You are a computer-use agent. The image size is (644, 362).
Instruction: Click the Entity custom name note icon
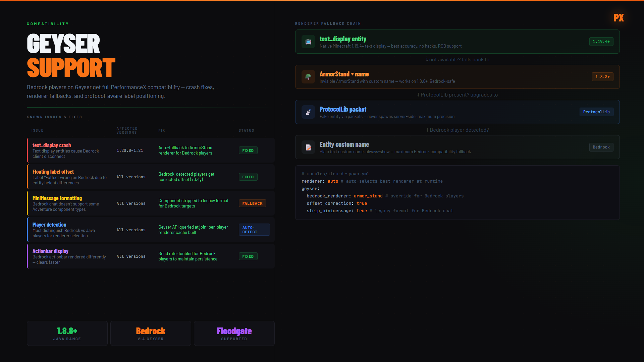tap(308, 147)
